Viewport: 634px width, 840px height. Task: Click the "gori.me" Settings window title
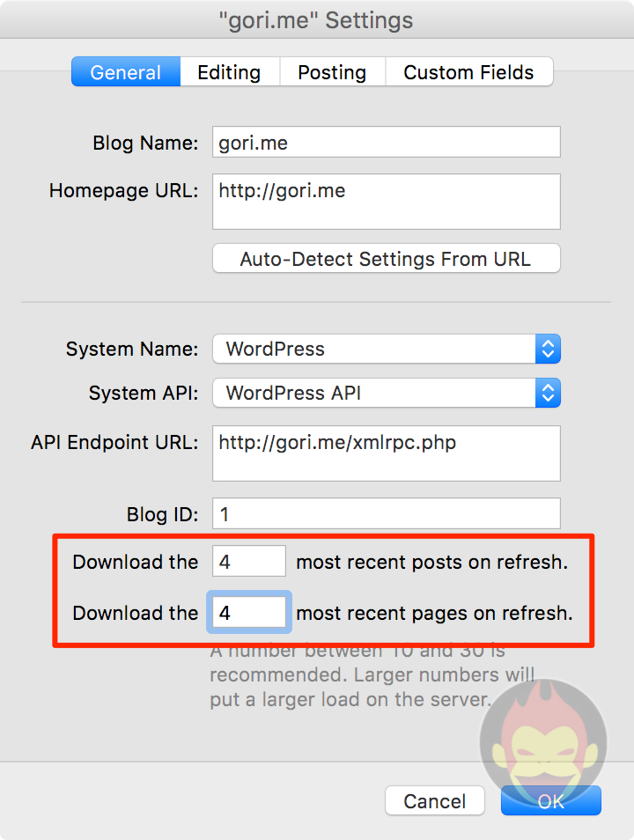pos(316,20)
